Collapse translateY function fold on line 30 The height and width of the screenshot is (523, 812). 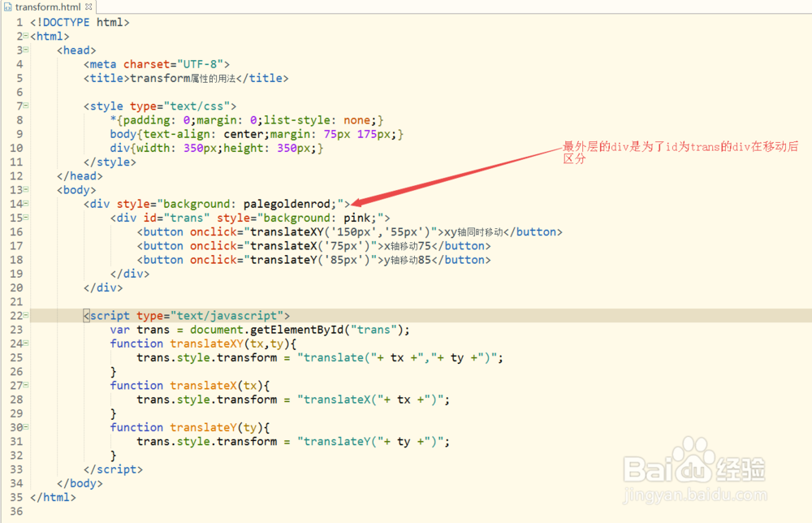[x=26, y=427]
